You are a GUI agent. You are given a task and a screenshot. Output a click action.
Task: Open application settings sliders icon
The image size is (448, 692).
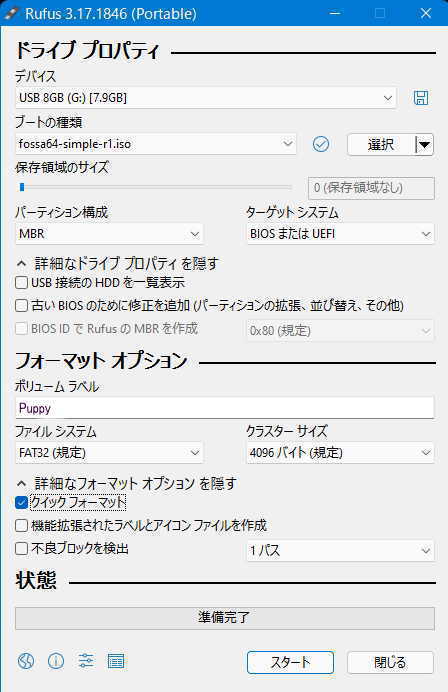[86, 661]
